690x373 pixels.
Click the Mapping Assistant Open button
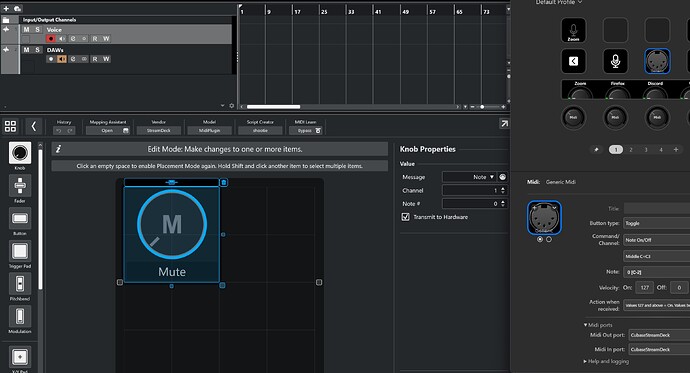[107, 131]
